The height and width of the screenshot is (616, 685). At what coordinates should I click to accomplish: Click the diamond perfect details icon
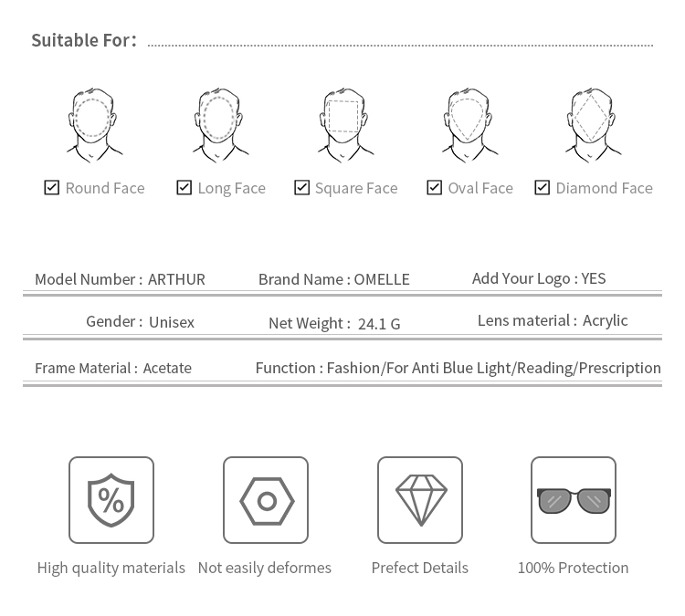point(420,500)
